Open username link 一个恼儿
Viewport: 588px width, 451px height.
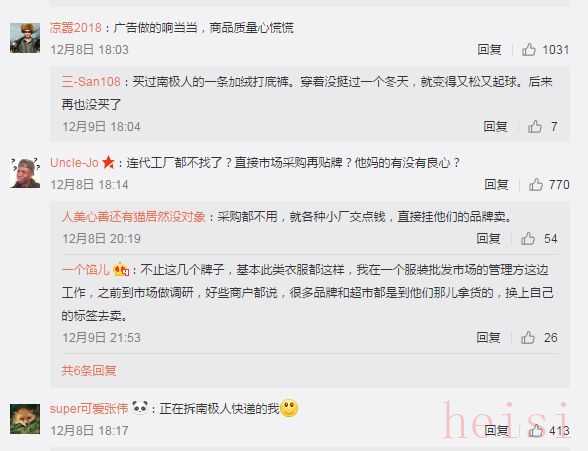(86, 270)
